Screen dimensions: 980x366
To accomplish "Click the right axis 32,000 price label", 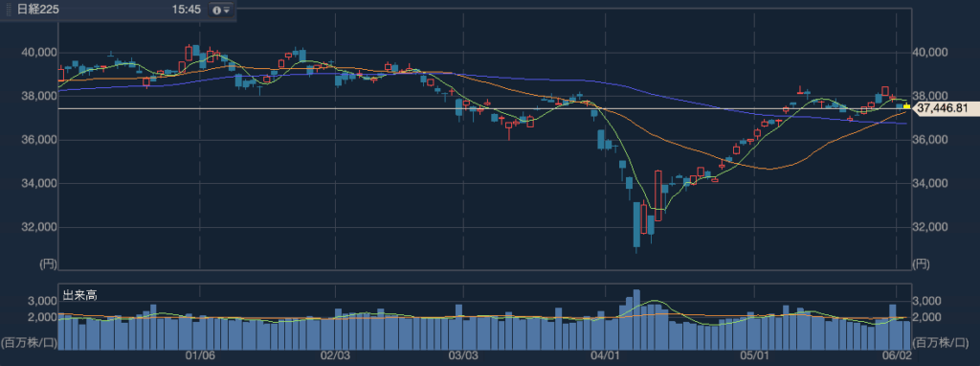I will (x=931, y=227).
